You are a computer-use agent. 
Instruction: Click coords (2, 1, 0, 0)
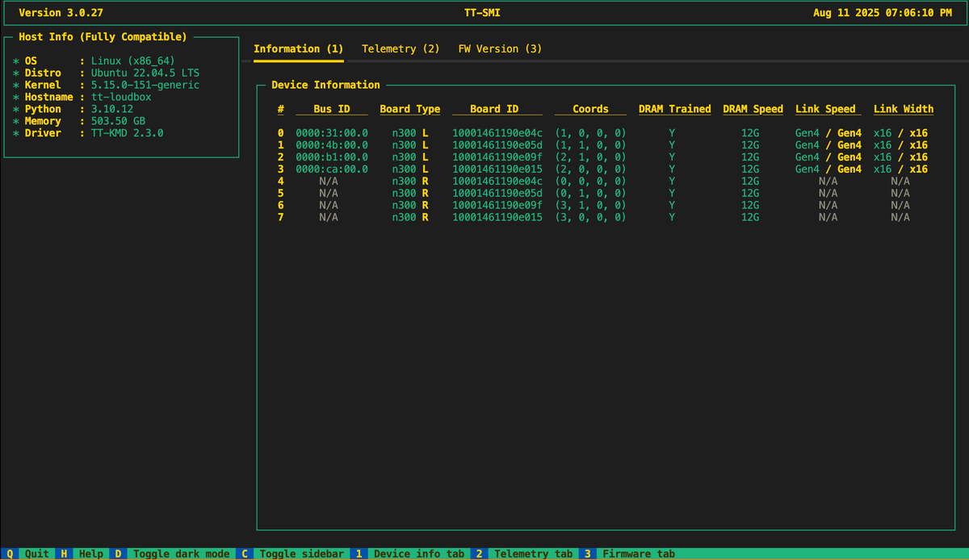point(590,157)
